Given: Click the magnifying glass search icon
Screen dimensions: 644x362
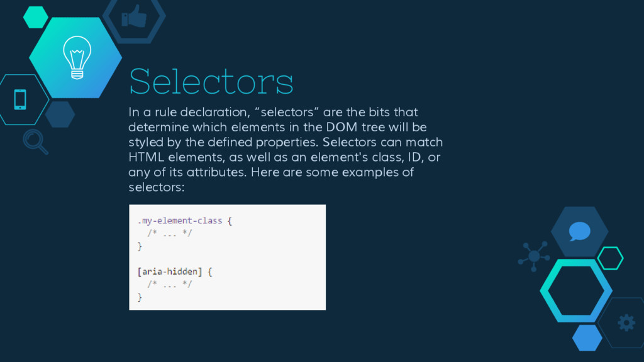Looking at the screenshot, I should click(36, 142).
